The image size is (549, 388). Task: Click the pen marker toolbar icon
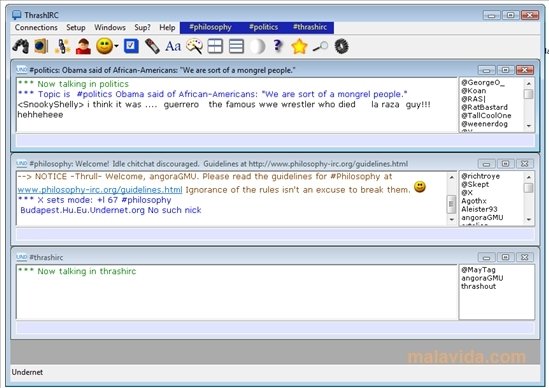152,46
